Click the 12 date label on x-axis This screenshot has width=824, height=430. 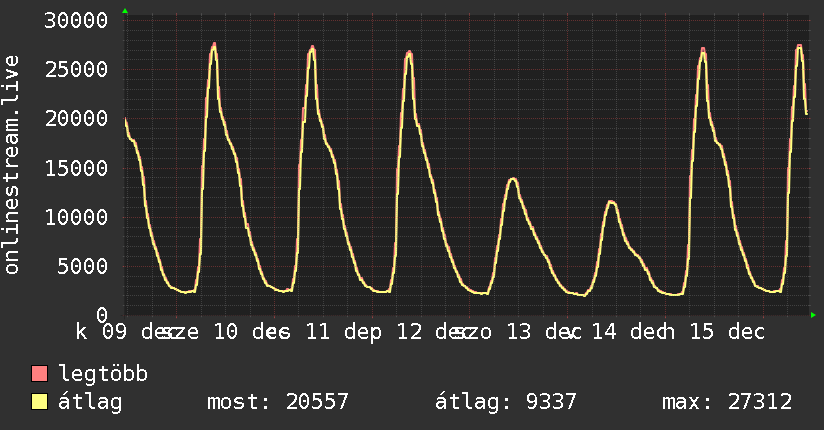tap(409, 332)
